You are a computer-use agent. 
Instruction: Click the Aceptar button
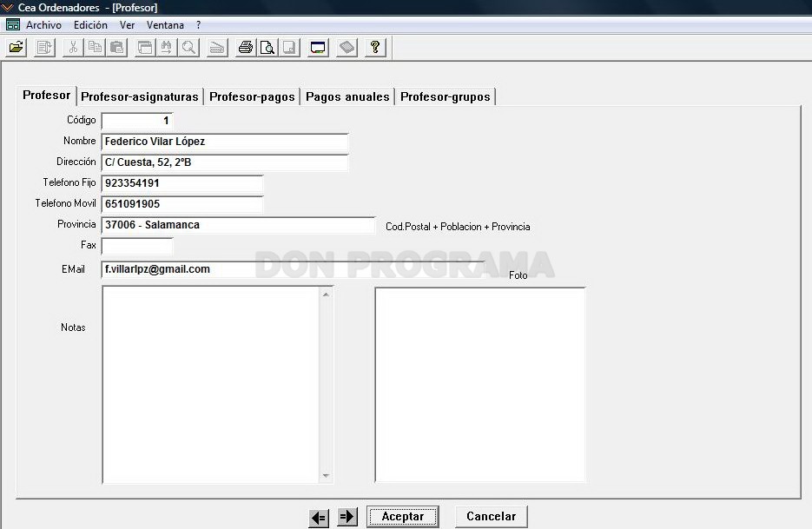[x=402, y=516]
